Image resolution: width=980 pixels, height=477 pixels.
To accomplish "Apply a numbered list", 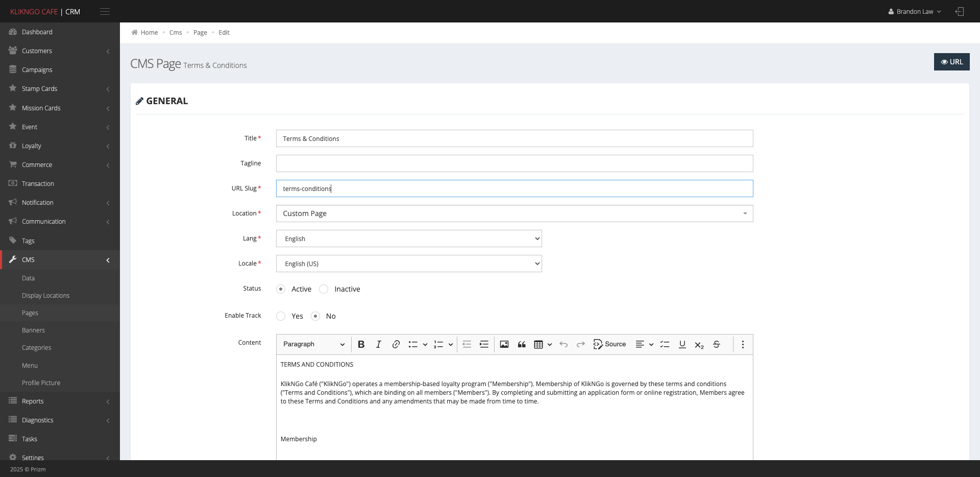I will coord(438,344).
